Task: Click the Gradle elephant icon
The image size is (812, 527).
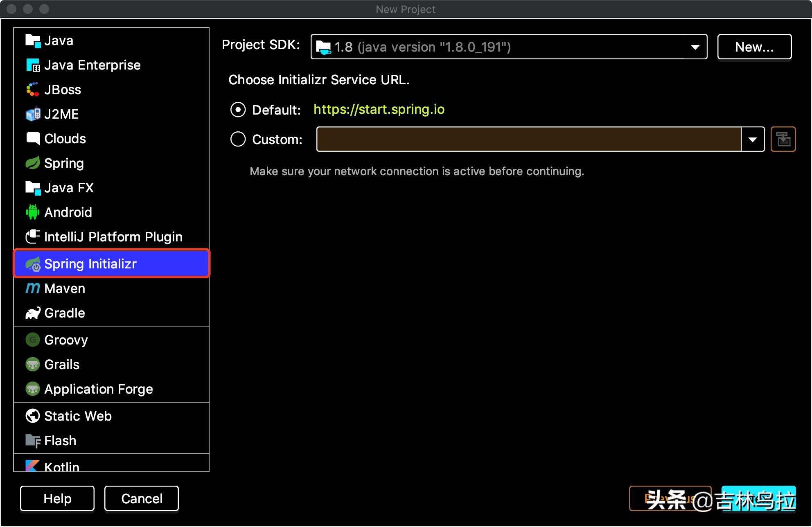Action: click(32, 313)
